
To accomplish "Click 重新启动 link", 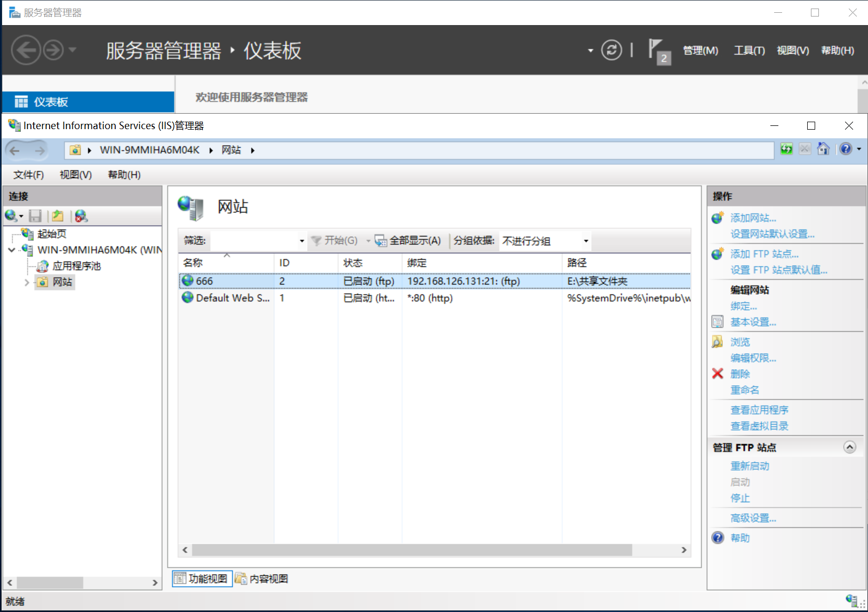I will click(750, 466).
